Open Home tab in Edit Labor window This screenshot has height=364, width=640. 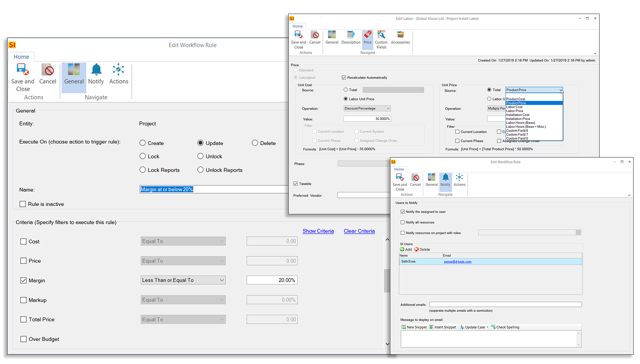point(298,26)
